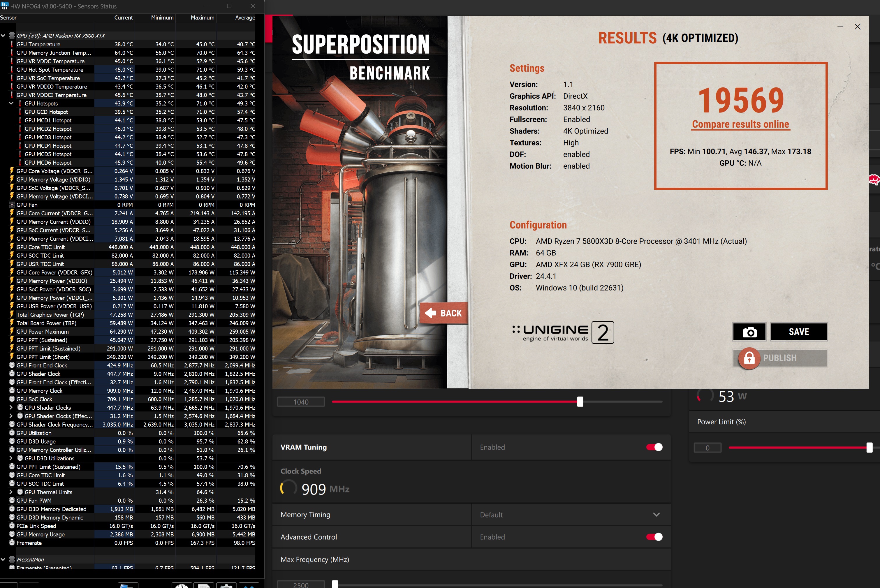Click the 909 MHz clock speed readout
Viewport: 880px width, 588px height.
325,489
